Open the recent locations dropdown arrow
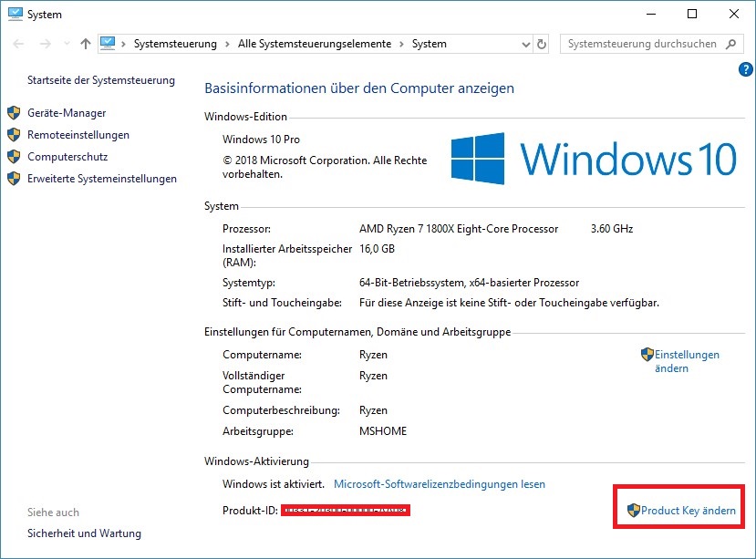The image size is (756, 559). (67, 44)
